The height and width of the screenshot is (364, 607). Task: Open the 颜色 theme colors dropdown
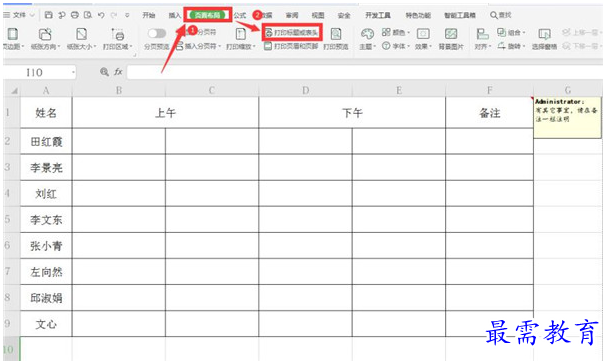click(396, 33)
